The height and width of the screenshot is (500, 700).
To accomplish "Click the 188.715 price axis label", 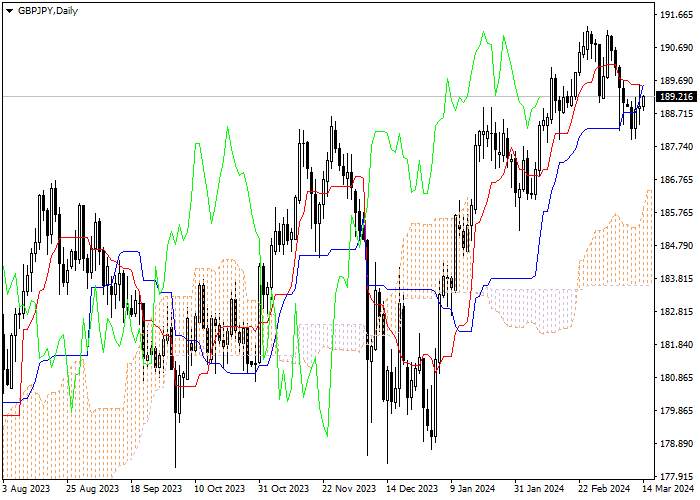I will pyautogui.click(x=676, y=114).
